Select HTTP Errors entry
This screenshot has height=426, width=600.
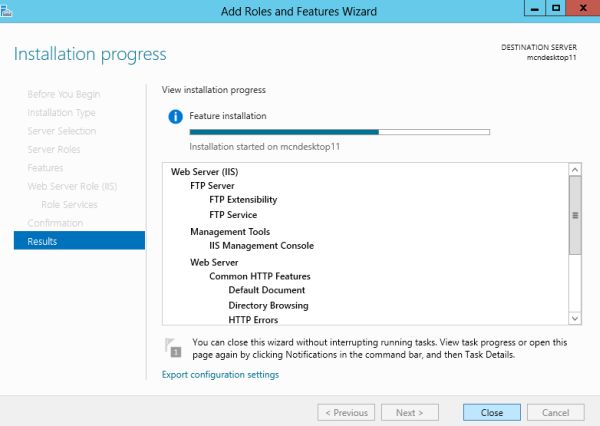pyautogui.click(x=253, y=320)
